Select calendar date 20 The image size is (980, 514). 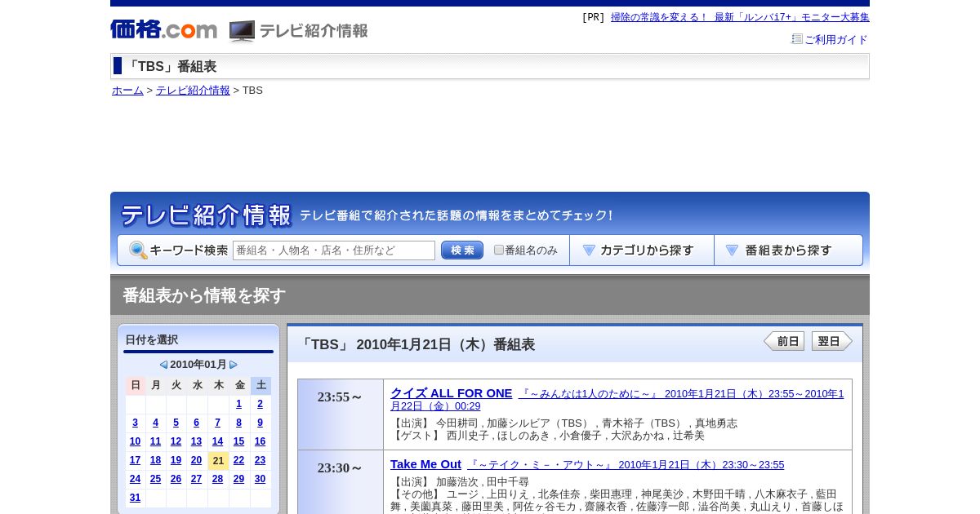tap(196, 460)
